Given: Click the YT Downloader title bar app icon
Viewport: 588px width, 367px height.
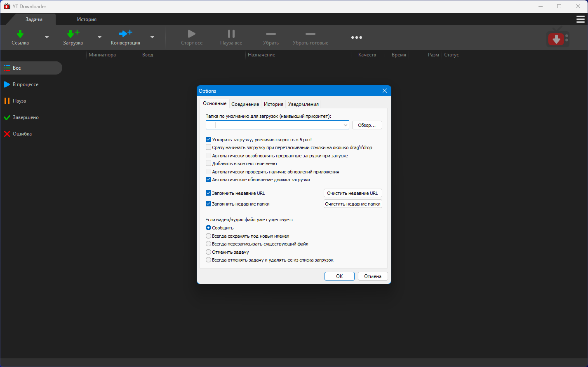Looking at the screenshot, I should pos(7,6).
